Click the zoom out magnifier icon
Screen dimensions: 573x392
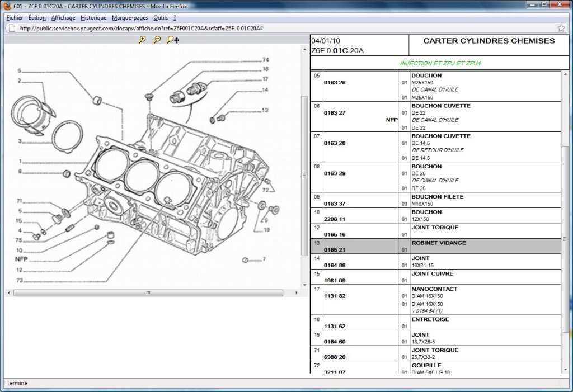click(x=157, y=40)
